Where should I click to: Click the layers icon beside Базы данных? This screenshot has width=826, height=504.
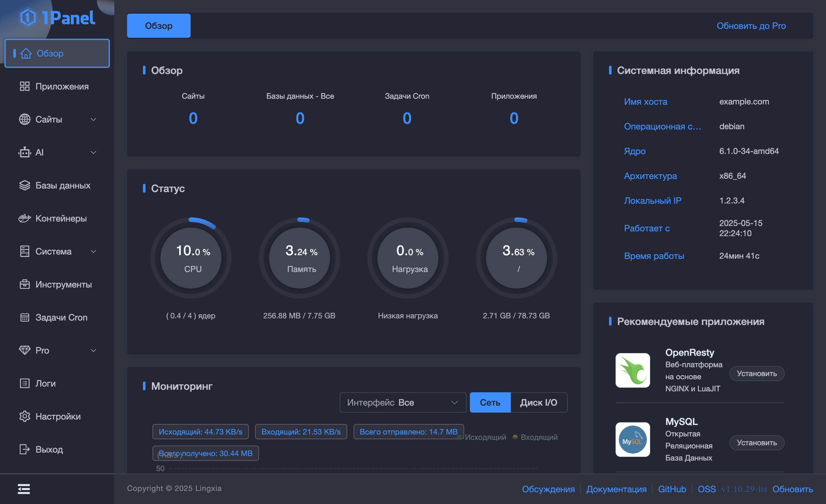(24, 185)
